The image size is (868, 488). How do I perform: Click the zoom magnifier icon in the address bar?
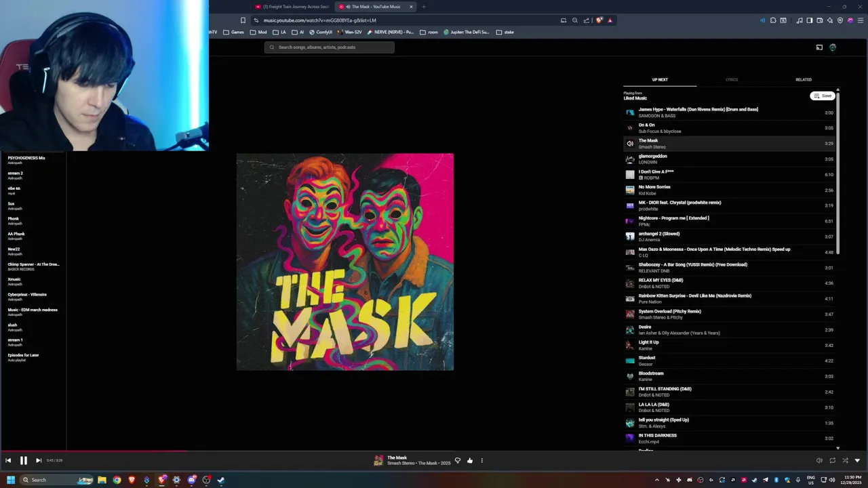(575, 20)
